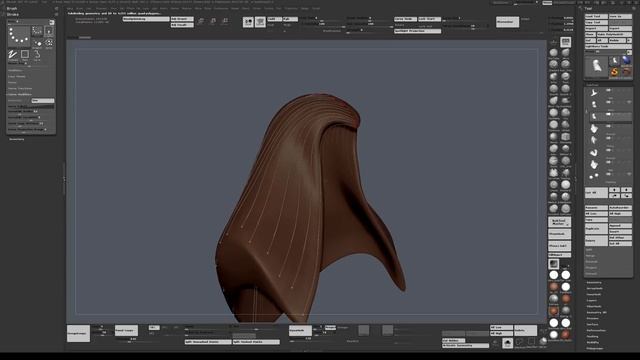Choose the FreeHand squiggle stroke icon

tap(13, 55)
